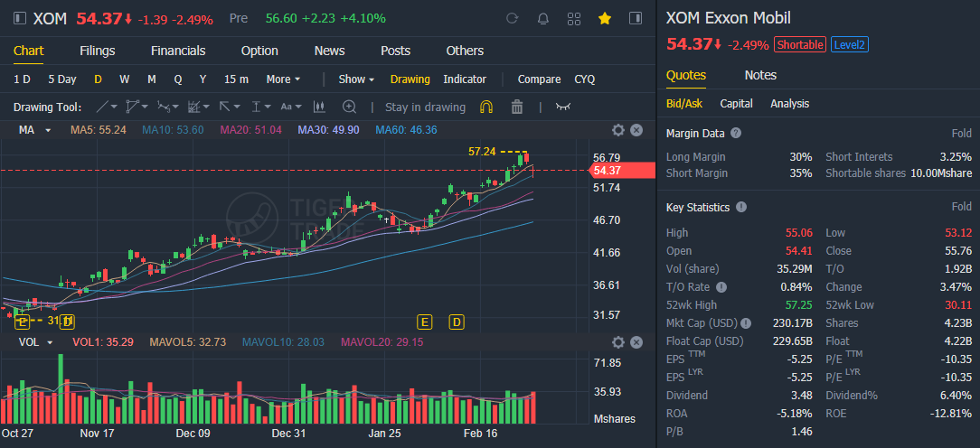Viewport: 980px width, 448px height.
Task: Select the price range measure tool
Action: pyautogui.click(x=256, y=107)
